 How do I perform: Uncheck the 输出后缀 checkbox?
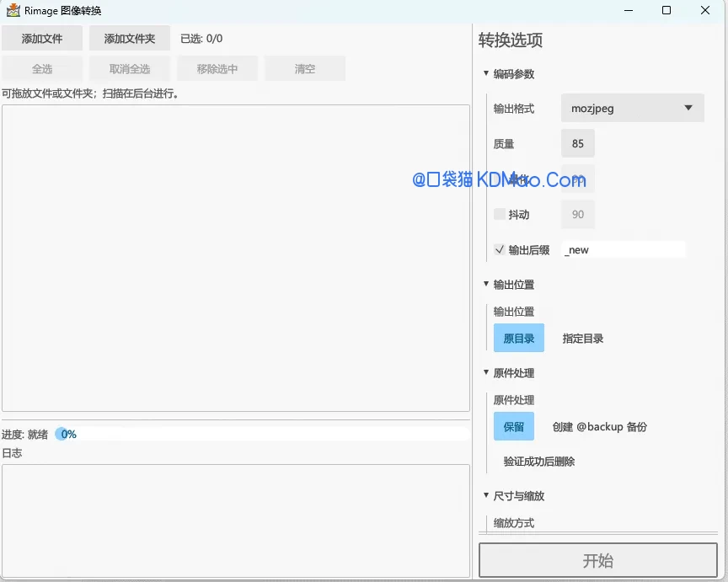coord(500,249)
